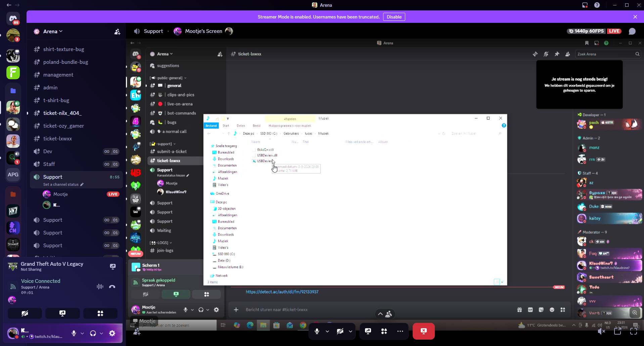
Task: Open the help question mark icon
Action: pyautogui.click(x=597, y=5)
